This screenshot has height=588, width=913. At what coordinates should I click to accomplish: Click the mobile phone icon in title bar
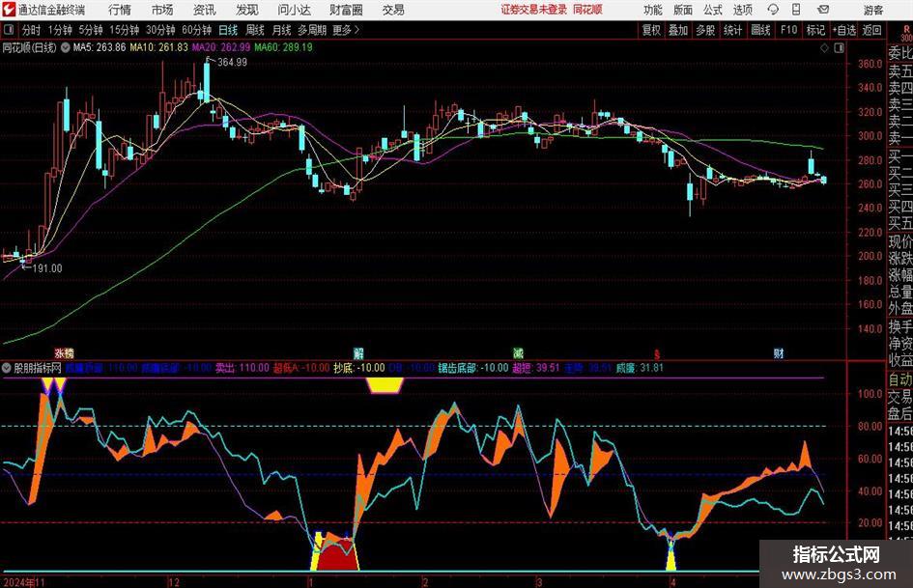pyautogui.click(x=796, y=10)
